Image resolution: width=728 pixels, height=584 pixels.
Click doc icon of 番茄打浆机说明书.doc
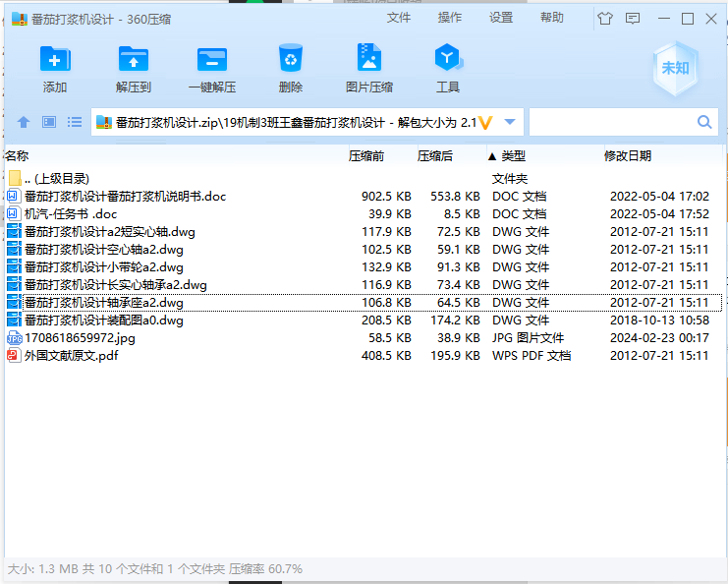coord(14,196)
